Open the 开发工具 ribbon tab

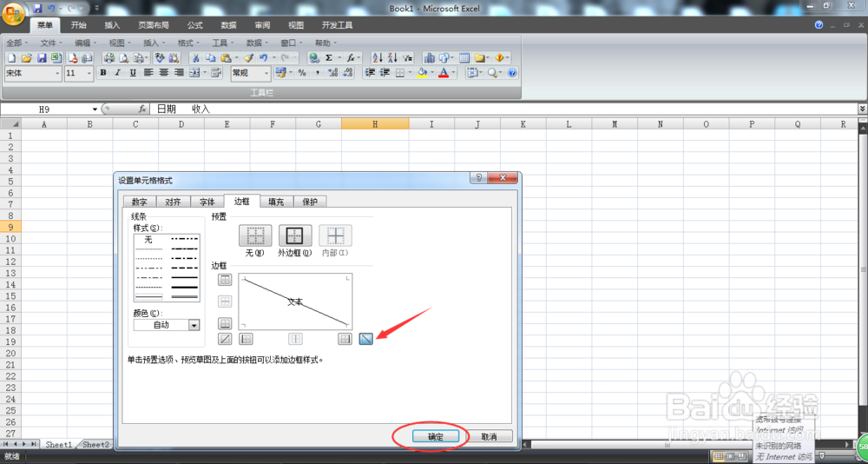coord(337,25)
